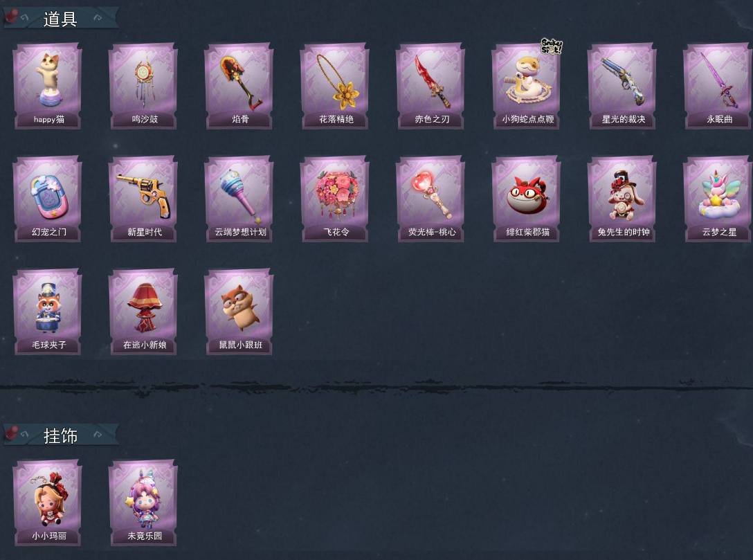Open the 星光的裁决 gun card
The image size is (753, 560).
622,86
